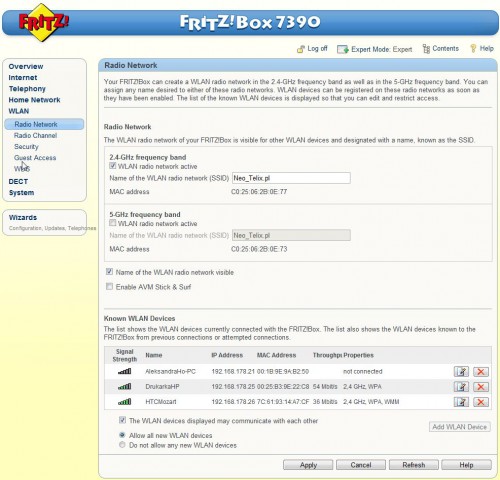The width and height of the screenshot is (500, 480).
Task: Expand the Home Network menu section
Action: click(x=34, y=100)
